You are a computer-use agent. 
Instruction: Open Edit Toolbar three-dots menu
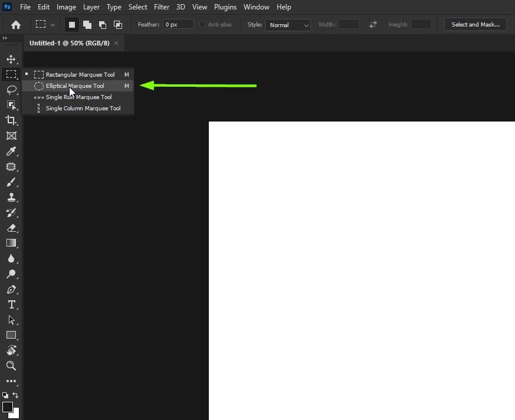pos(11,381)
